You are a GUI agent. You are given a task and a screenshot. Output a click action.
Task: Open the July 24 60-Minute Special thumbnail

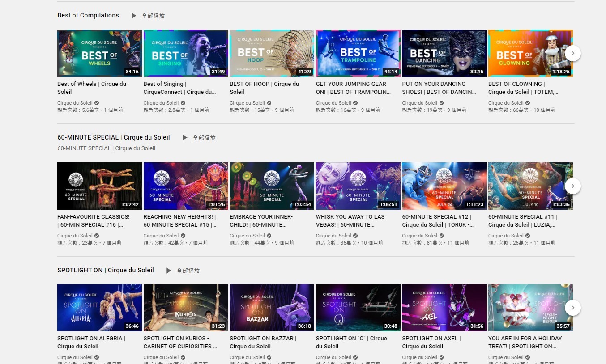pos(444,186)
